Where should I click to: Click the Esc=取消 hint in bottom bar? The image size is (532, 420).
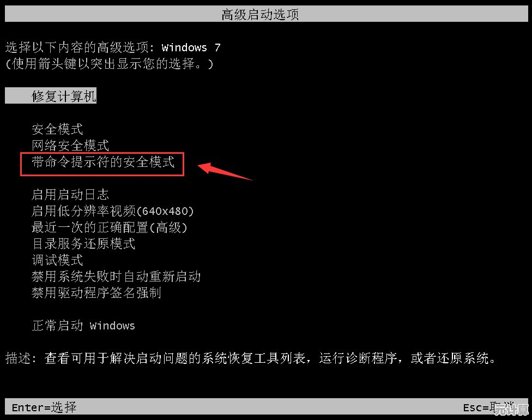click(x=488, y=407)
